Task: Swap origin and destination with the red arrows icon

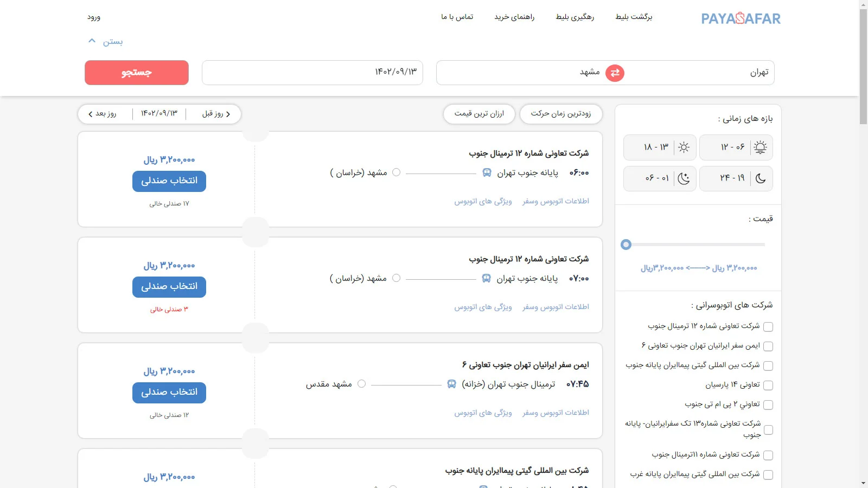Action: coord(615,73)
